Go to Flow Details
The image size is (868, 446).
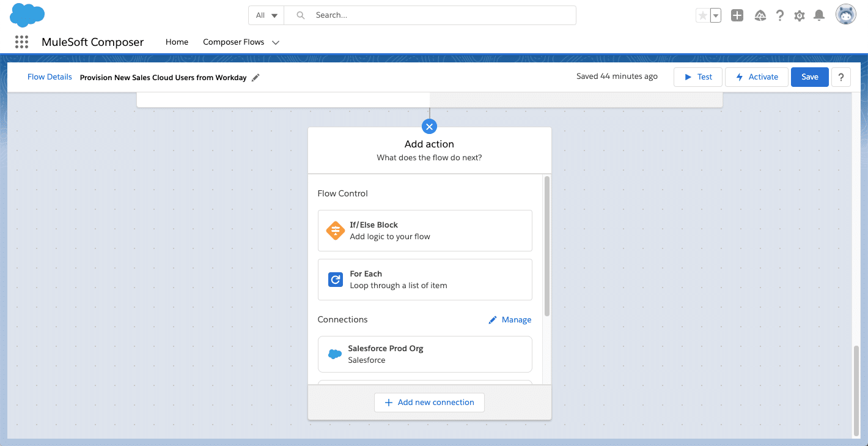coord(50,76)
